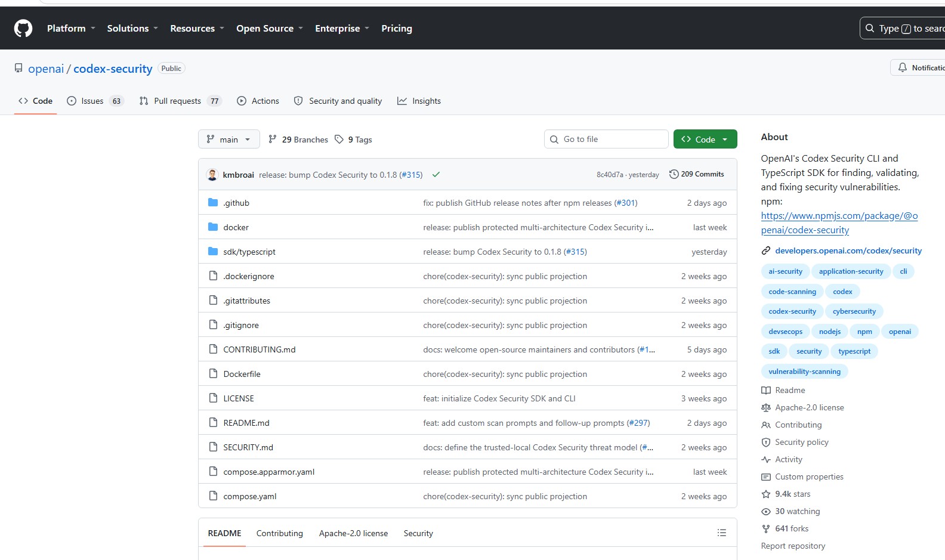
Task: Open the Actions tab
Action: 258,101
